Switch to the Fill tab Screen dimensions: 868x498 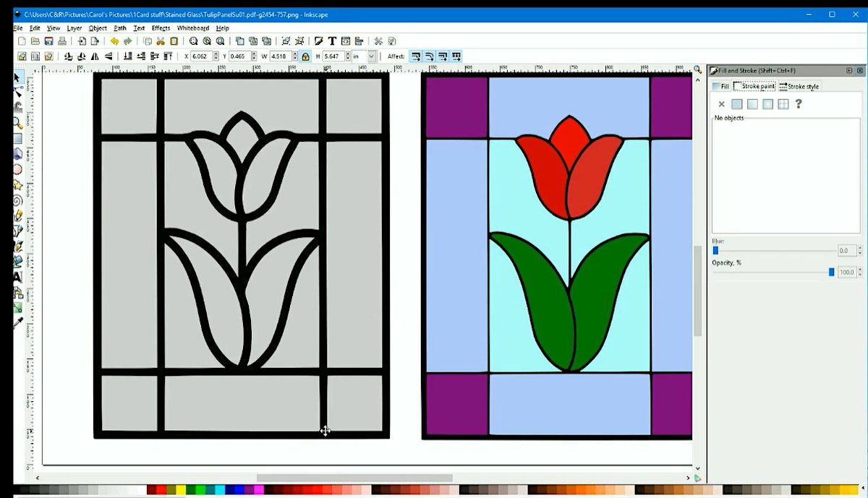(720, 87)
